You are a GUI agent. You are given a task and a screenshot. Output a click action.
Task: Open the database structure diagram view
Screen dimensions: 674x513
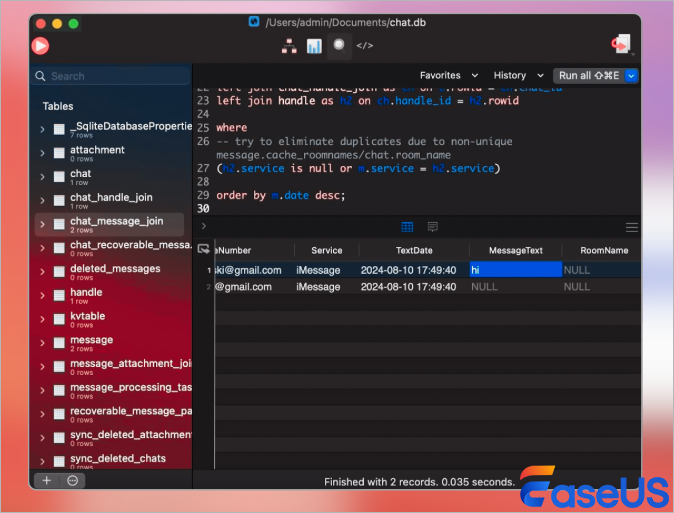(x=289, y=45)
